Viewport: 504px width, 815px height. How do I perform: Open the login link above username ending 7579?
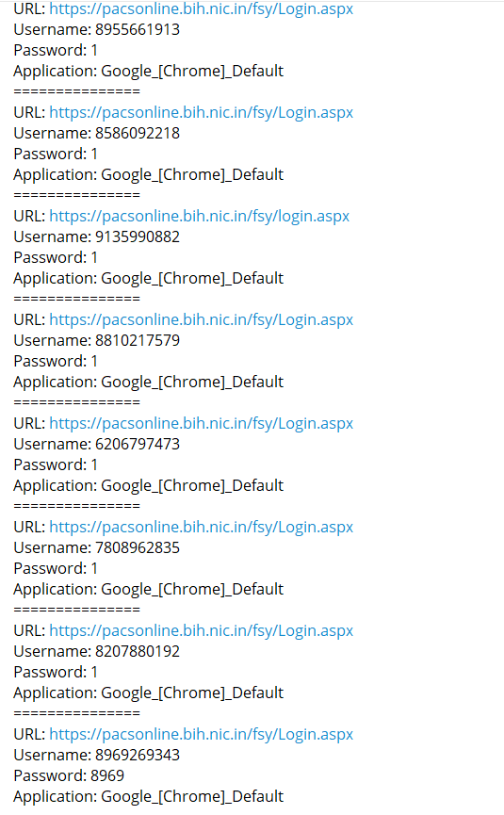point(201,319)
